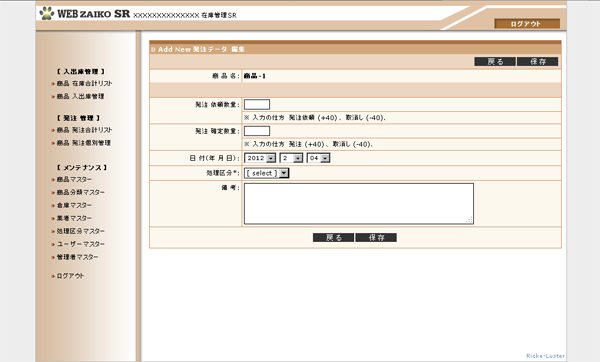
Task: Open 管理者マスター in sidebar
Action: point(77,257)
